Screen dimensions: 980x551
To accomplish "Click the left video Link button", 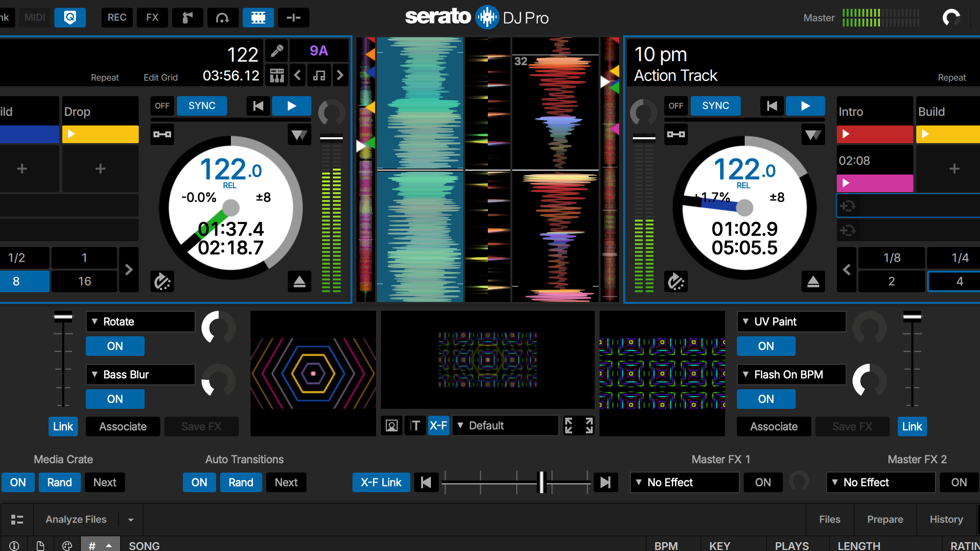I will (x=63, y=426).
